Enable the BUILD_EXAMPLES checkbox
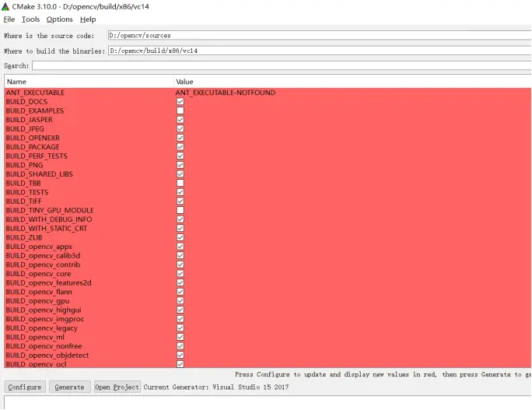This screenshot has width=532, height=410. 180,110
